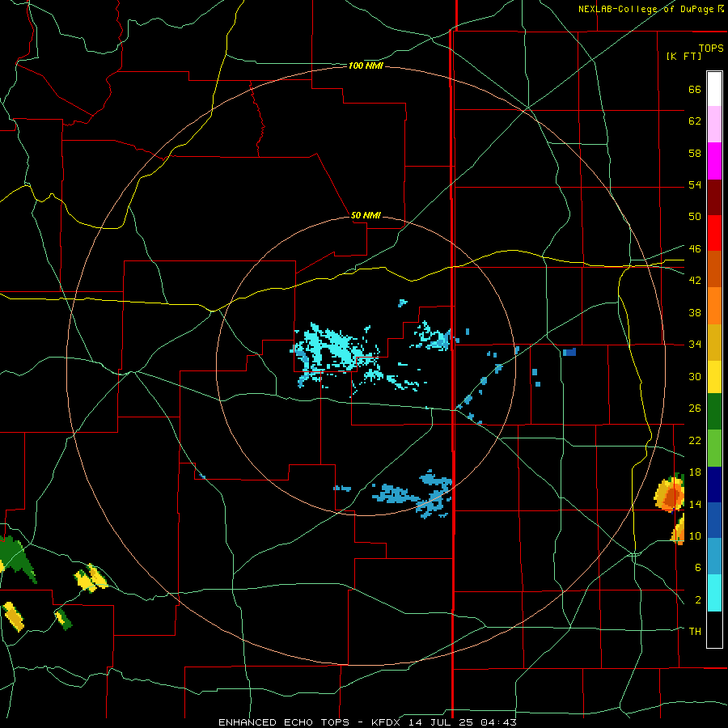
Task: Select the dark green 30 kft swatch
Action: click(x=714, y=412)
